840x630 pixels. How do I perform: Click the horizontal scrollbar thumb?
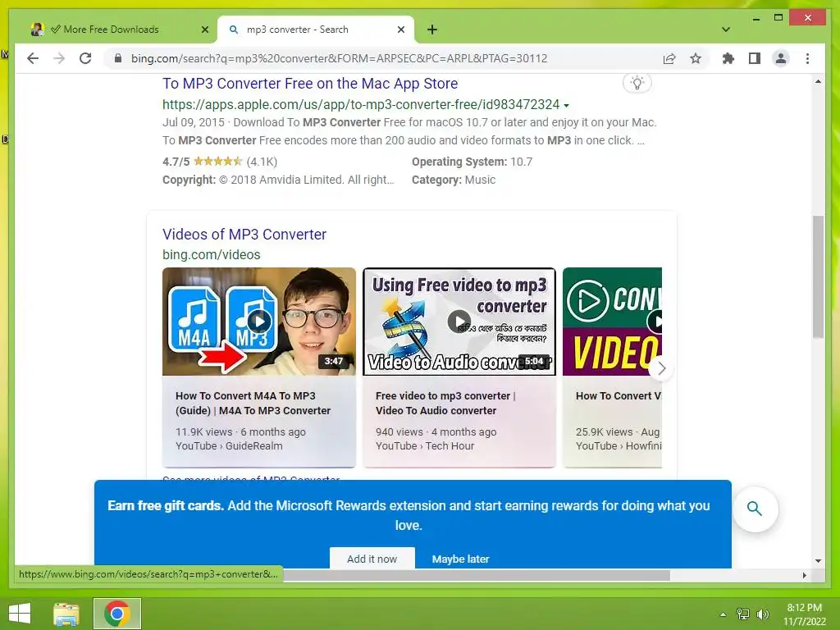pyautogui.click(x=476, y=575)
